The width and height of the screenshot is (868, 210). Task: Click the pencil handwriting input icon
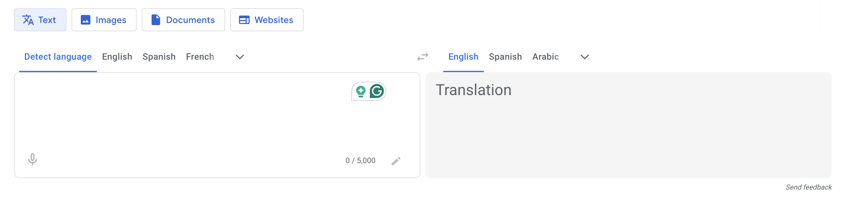coord(396,161)
